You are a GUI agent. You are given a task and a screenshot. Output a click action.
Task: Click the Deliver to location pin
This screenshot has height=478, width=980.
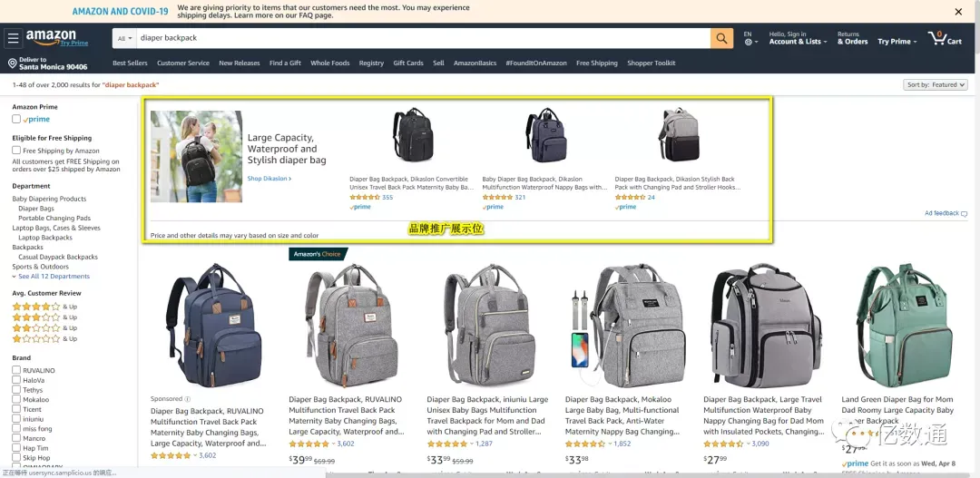(12, 63)
